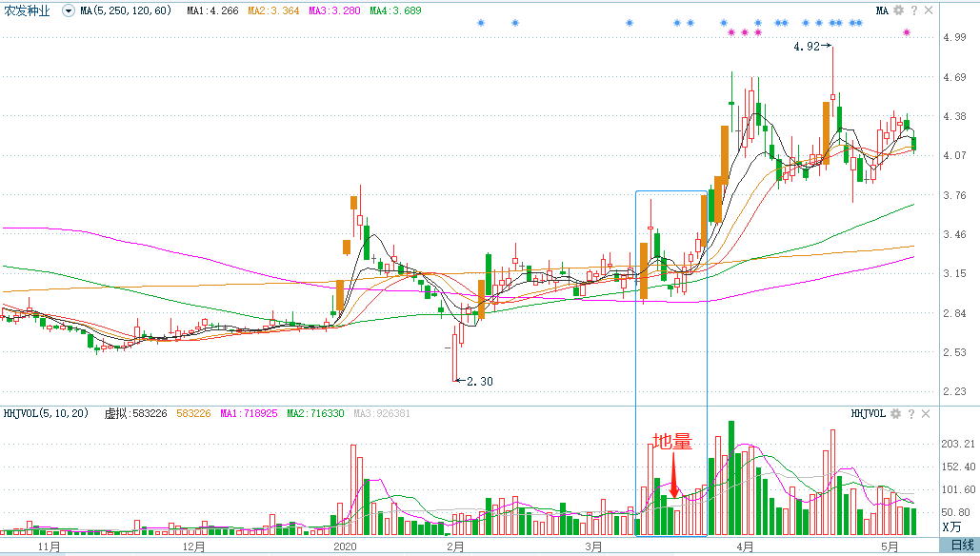The width and height of the screenshot is (980, 556).
Task: Click the gray volume MA3:926381 value
Action: point(382,413)
